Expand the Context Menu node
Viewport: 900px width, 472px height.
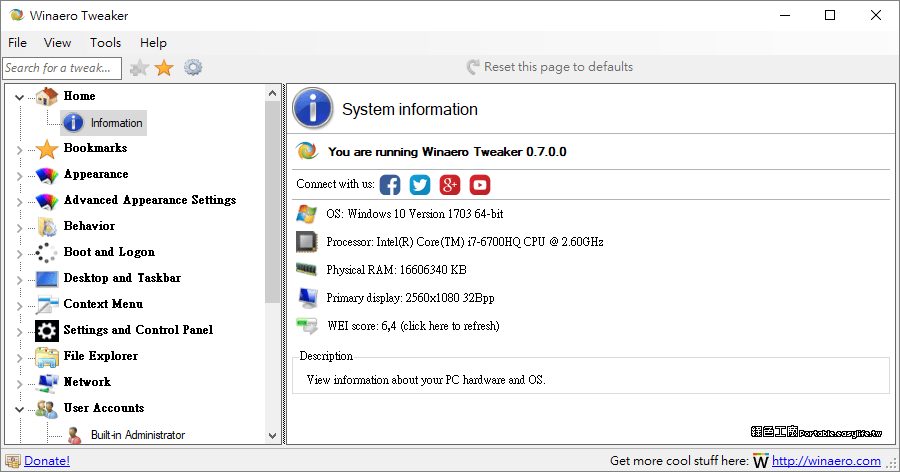20,305
